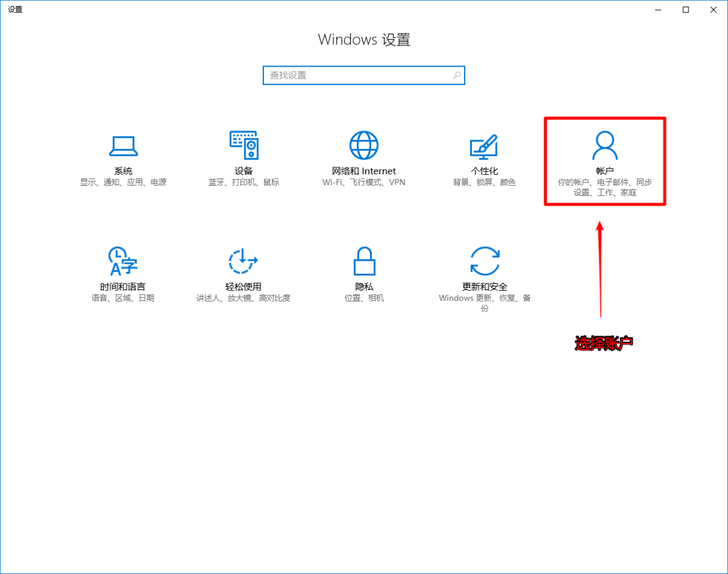Open the 轻松使用 dashed clock icon

click(x=243, y=262)
